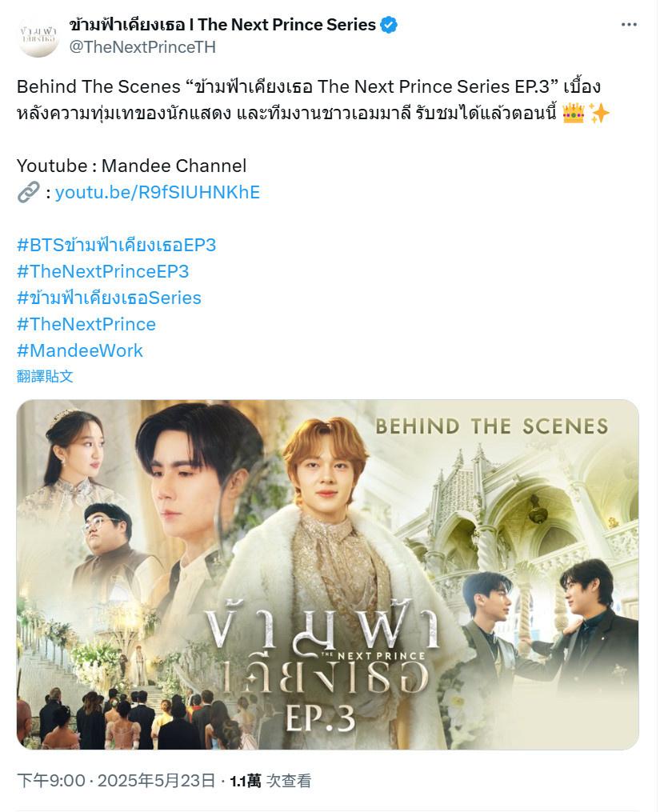Image resolution: width=664 pixels, height=812 pixels.
Task: Click the BEHIND THE SCENES title in the image
Action: coord(491,426)
